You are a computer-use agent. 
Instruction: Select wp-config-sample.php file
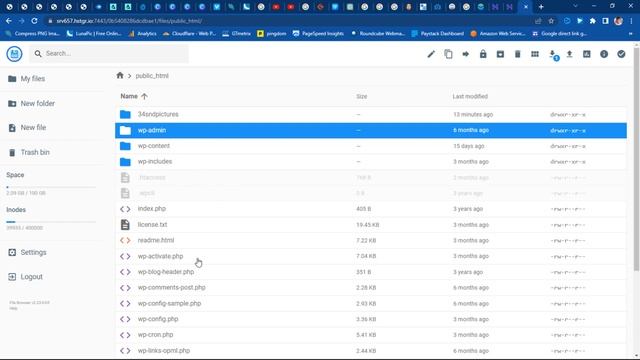point(371,304)
